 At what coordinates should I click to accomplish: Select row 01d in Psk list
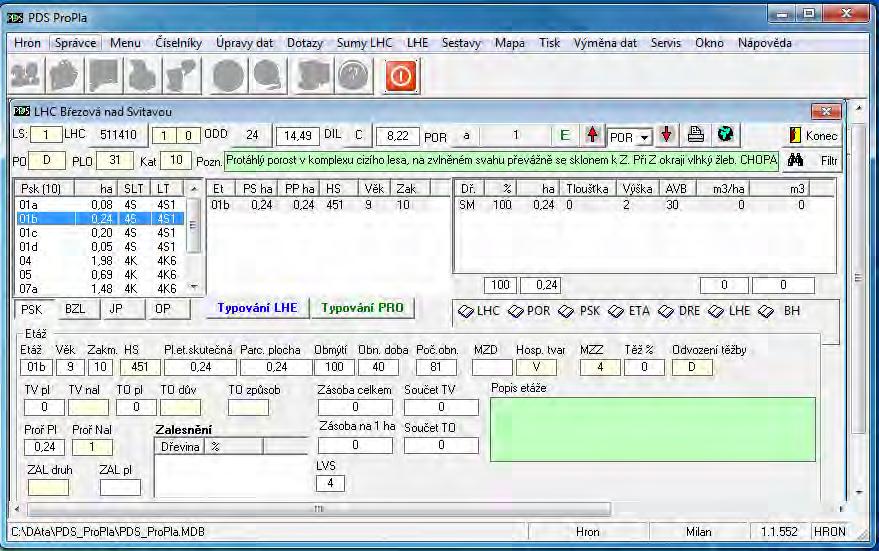click(101, 247)
